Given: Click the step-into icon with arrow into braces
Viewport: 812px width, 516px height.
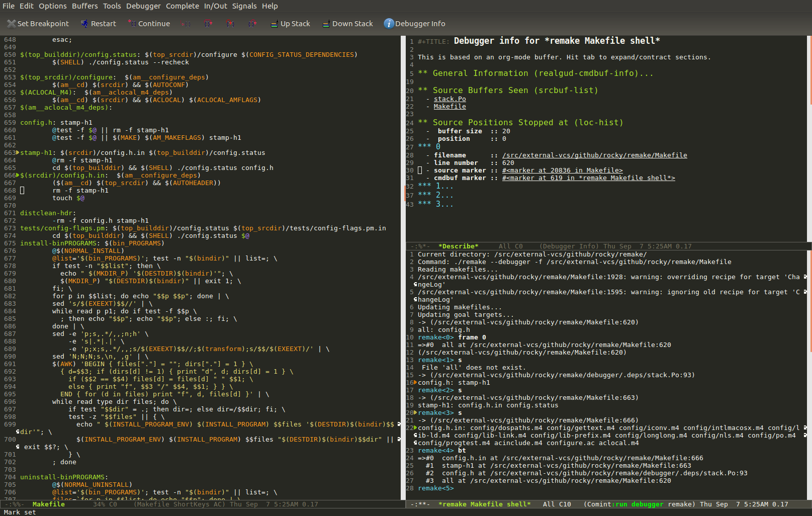Looking at the screenshot, I should point(230,24).
